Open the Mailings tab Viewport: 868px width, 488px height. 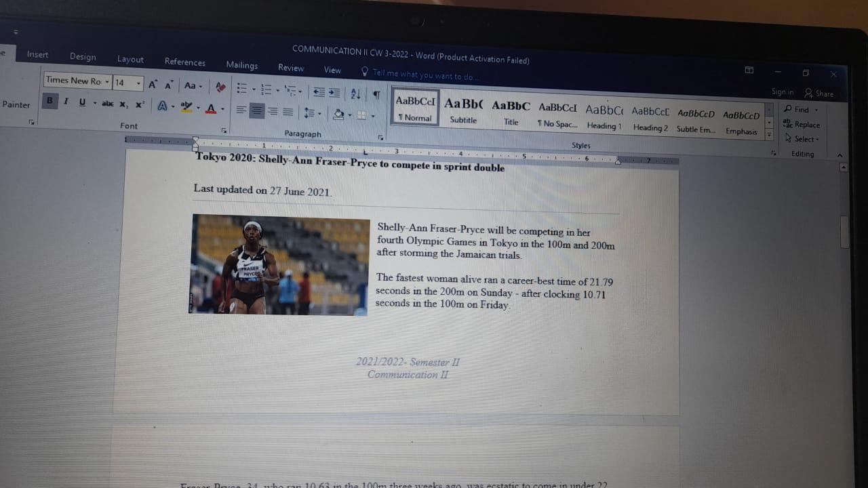pyautogui.click(x=242, y=65)
